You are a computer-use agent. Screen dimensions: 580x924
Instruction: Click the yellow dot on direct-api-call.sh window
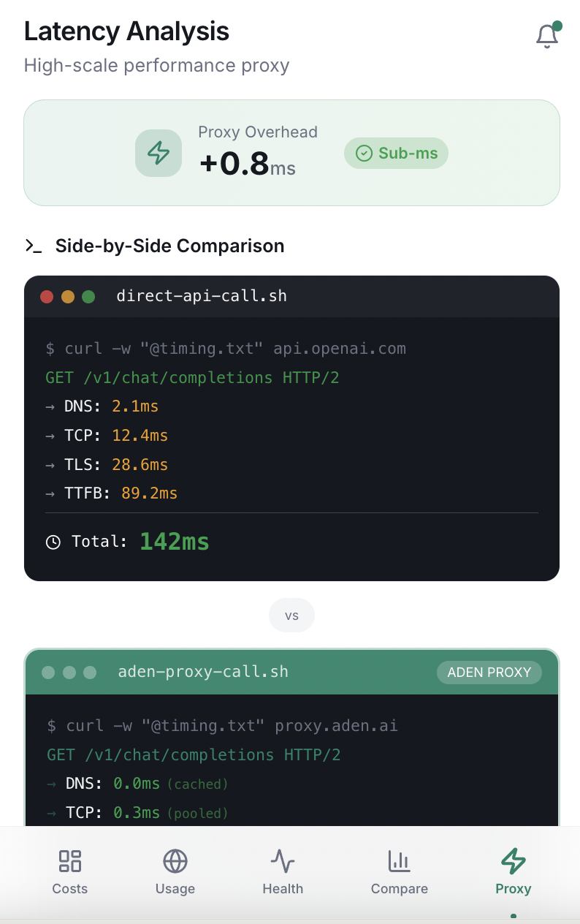point(68,297)
